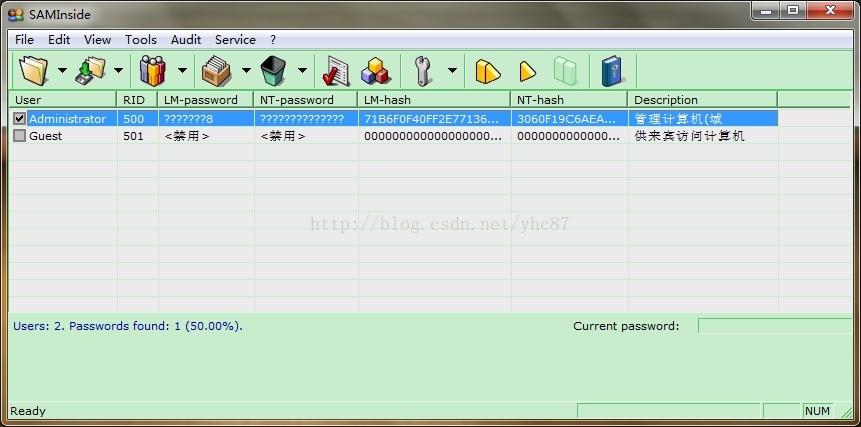
Task: Click SAMInside title bar application icon
Action: coord(15,14)
